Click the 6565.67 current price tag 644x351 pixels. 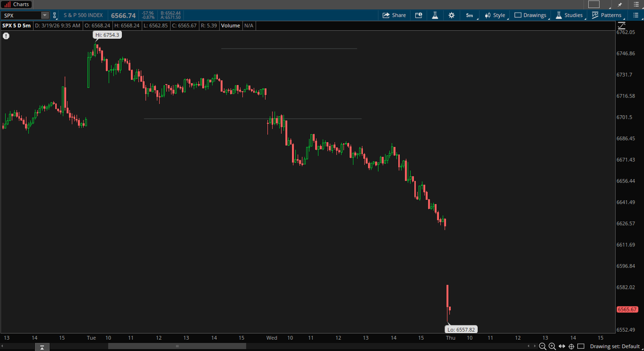(627, 310)
